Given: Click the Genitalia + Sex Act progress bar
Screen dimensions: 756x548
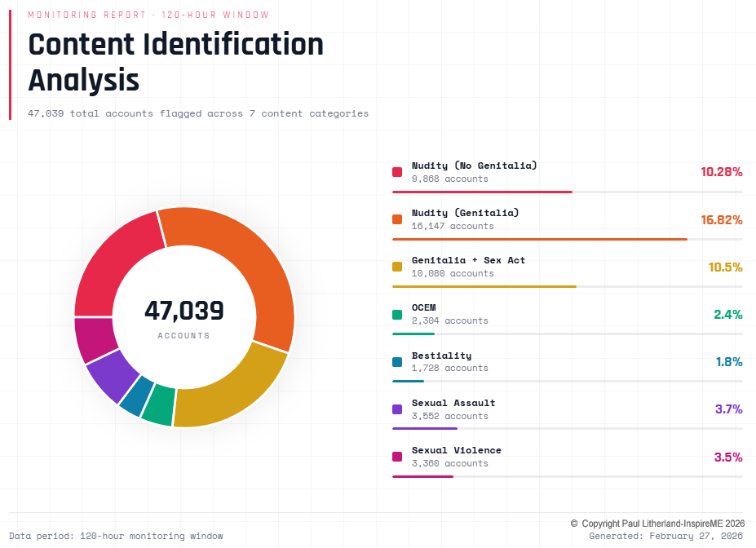Looking at the screenshot, I should coord(484,287).
